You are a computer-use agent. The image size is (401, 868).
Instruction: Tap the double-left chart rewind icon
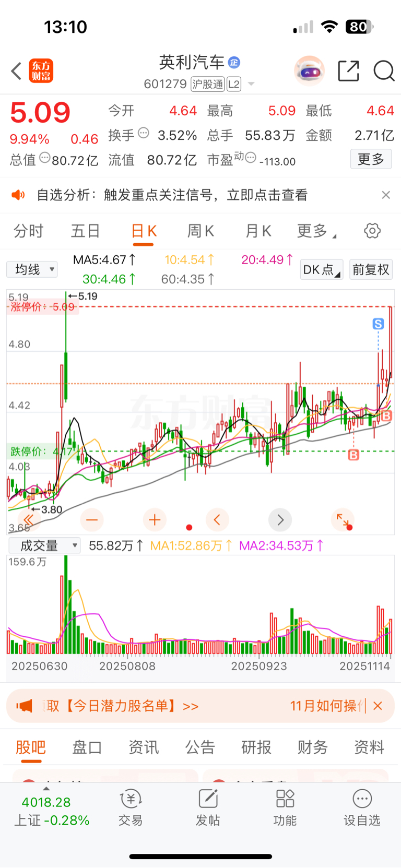point(29,520)
